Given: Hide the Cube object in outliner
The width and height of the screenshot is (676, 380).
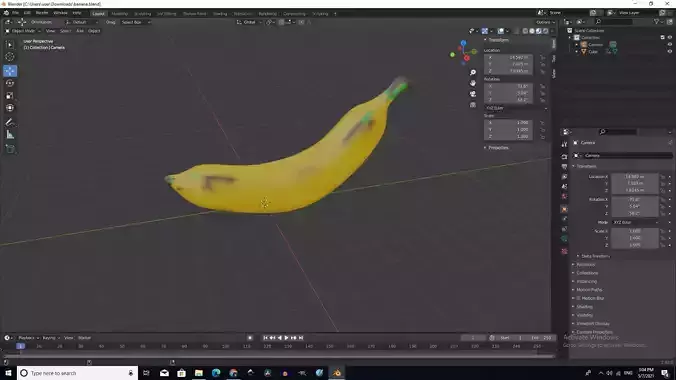Looking at the screenshot, I should pyautogui.click(x=670, y=51).
